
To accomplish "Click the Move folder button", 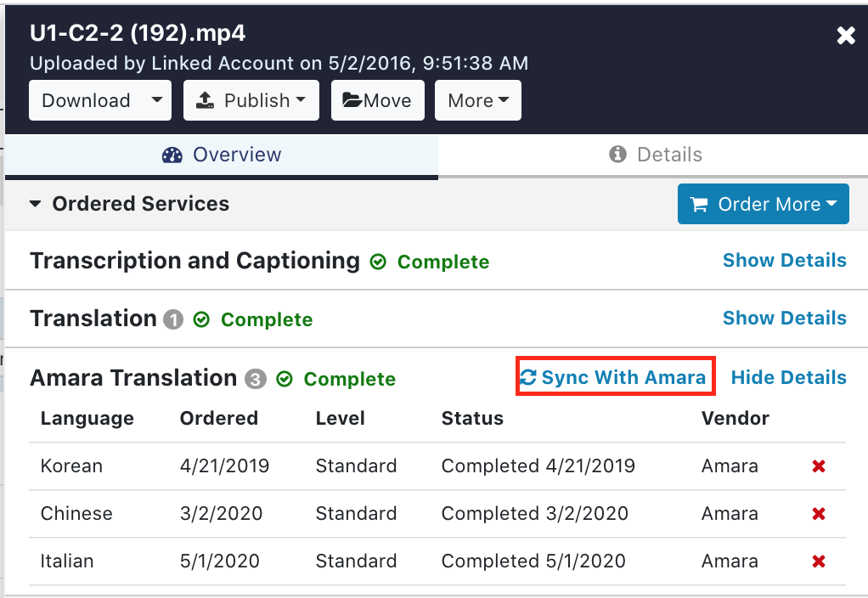I will [378, 100].
